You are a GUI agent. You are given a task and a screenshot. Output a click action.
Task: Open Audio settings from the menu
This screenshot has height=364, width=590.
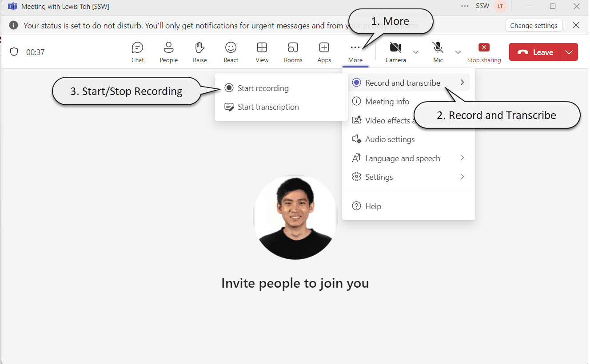point(390,139)
